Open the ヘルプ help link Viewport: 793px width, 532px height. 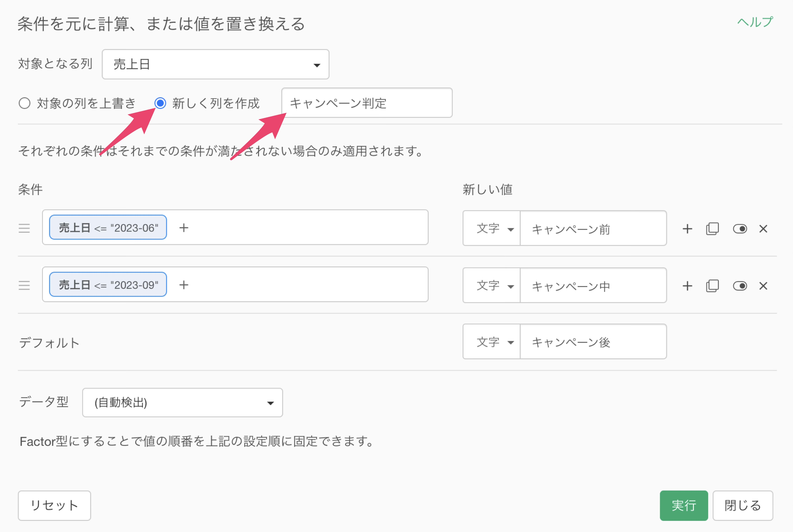point(755,22)
